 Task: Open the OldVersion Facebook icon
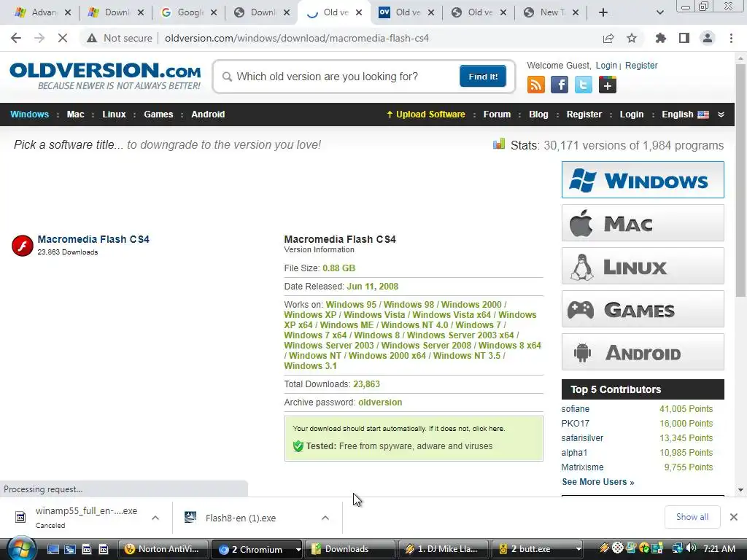click(560, 85)
